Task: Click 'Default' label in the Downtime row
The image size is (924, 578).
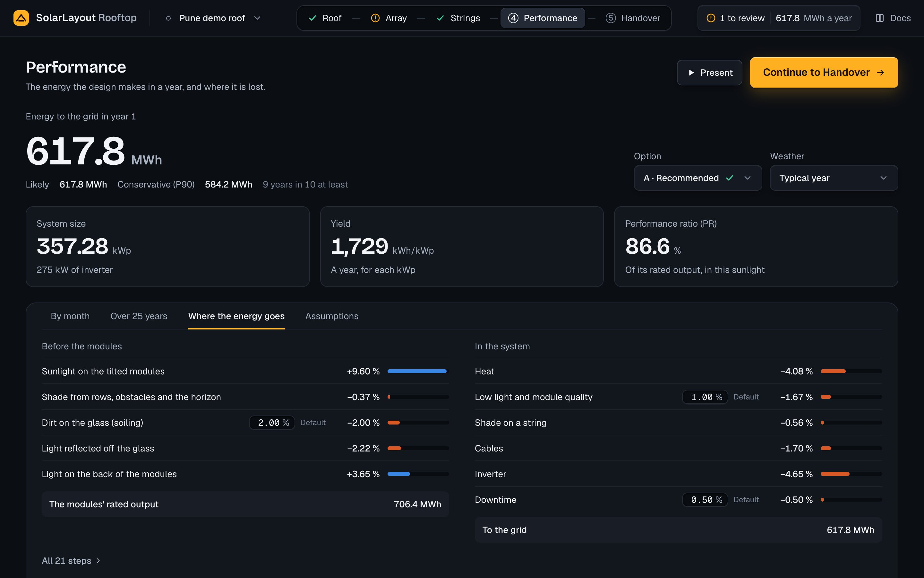Action: click(746, 500)
